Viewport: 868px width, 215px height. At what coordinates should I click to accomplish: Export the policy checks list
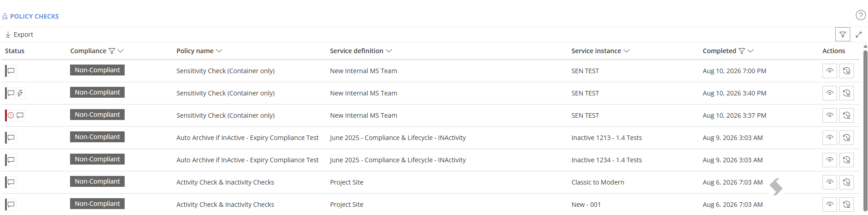pyautogui.click(x=19, y=35)
